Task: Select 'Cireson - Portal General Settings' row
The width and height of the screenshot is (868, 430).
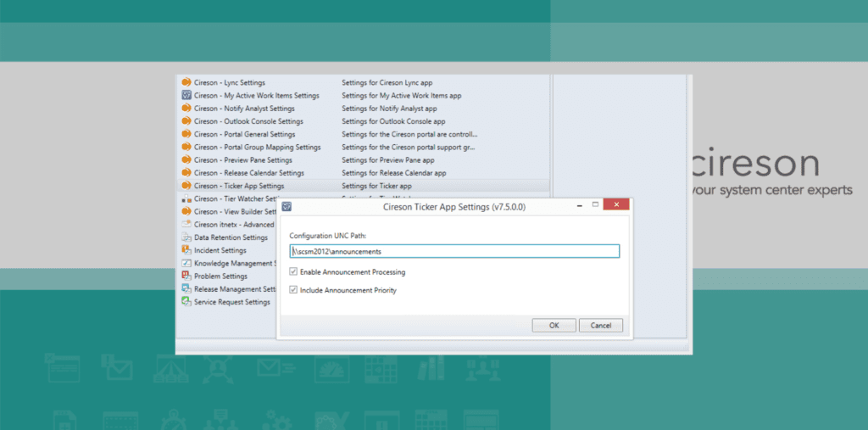Action: [x=363, y=134]
